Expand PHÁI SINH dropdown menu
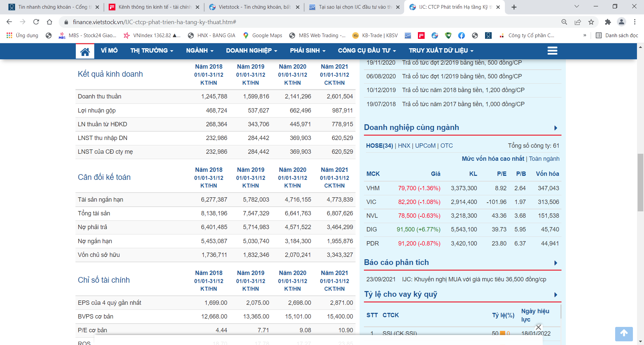This screenshot has width=644, height=345. pos(308,51)
